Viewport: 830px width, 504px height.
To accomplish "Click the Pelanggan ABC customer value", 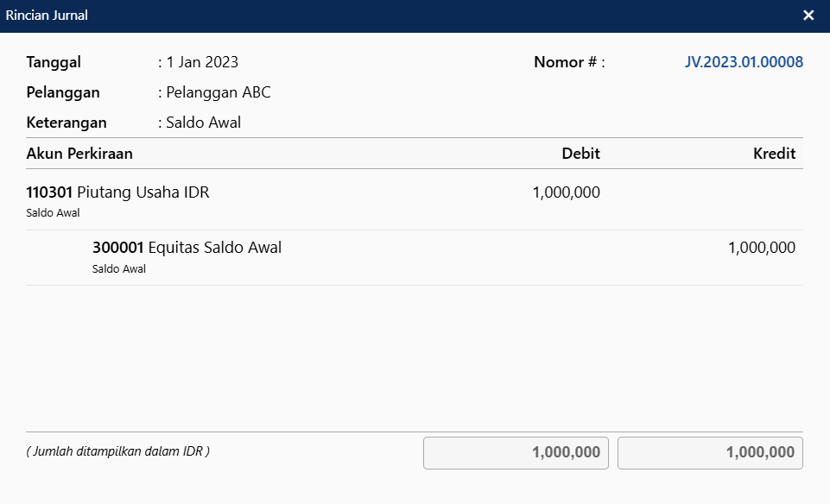I will click(219, 92).
